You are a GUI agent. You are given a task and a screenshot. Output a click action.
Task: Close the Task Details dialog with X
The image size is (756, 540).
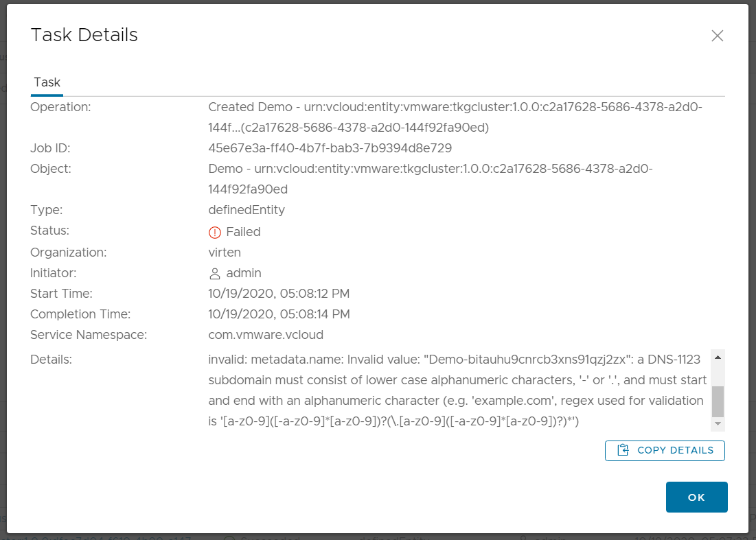[x=717, y=36]
